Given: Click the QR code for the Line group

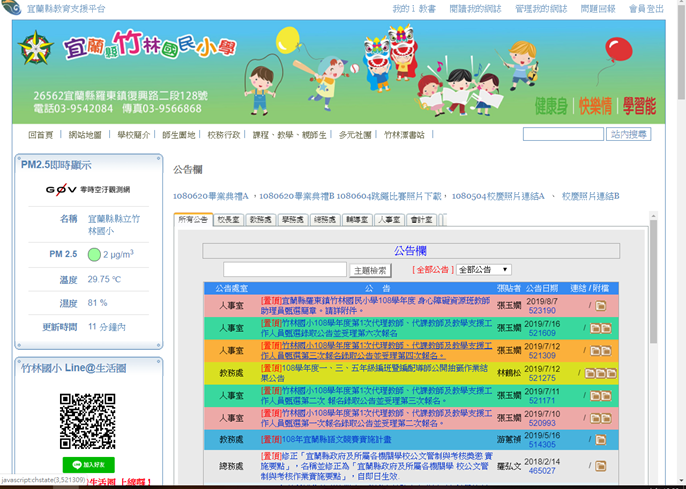Looking at the screenshot, I should tap(88, 422).
